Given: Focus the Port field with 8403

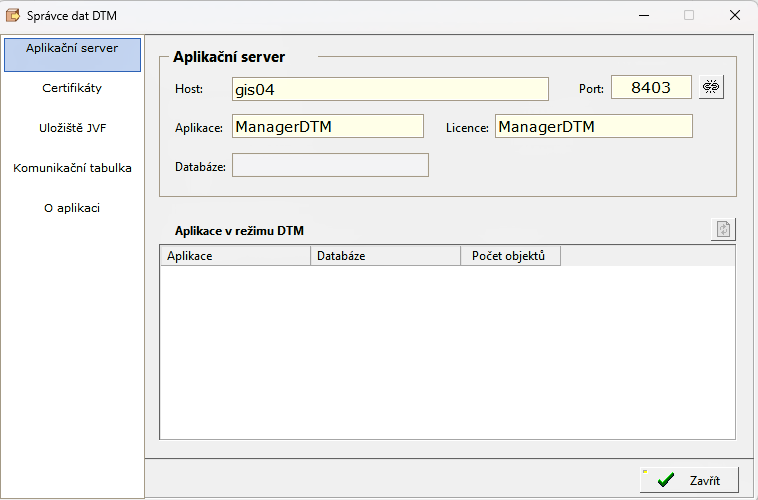Looking at the screenshot, I should (x=651, y=87).
